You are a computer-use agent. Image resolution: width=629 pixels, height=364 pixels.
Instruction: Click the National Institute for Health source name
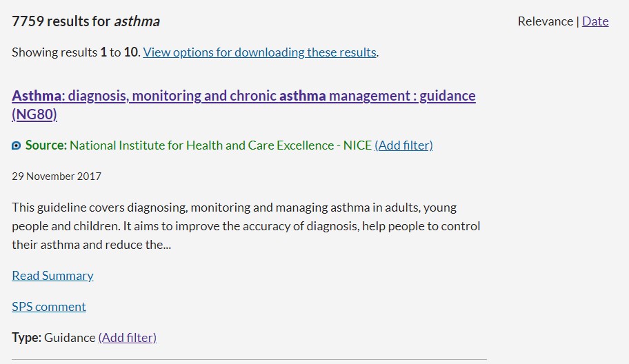pyautogui.click(x=221, y=145)
